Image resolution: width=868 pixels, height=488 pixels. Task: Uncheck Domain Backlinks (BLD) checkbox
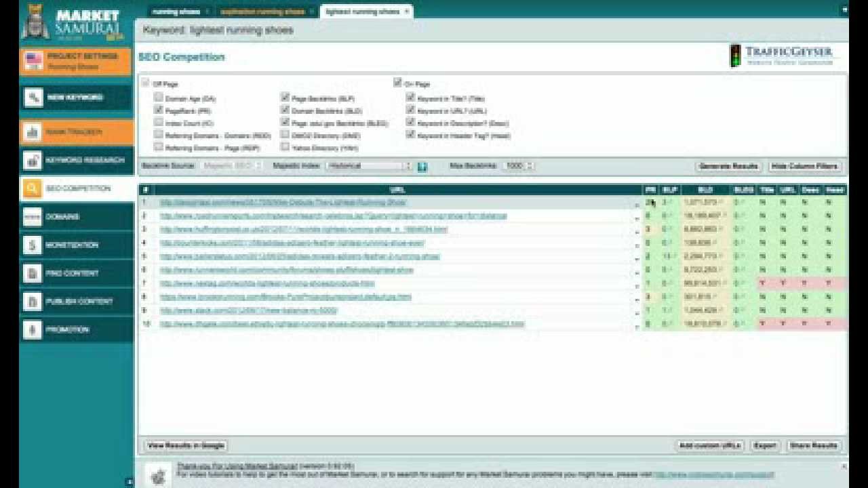(285, 110)
